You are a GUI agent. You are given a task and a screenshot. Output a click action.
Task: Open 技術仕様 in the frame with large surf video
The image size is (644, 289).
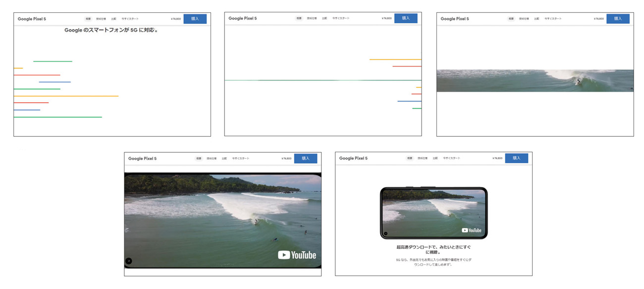tap(212, 159)
